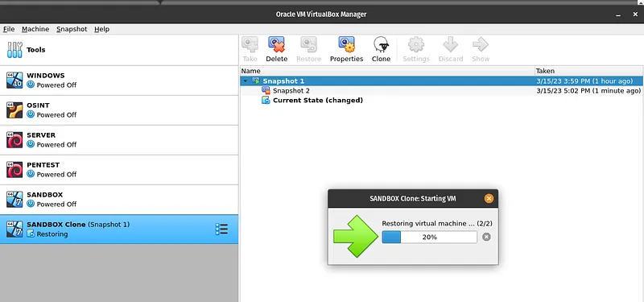Select Current State (changed) entry
Viewport: 644px width, 302px height.
click(318, 100)
